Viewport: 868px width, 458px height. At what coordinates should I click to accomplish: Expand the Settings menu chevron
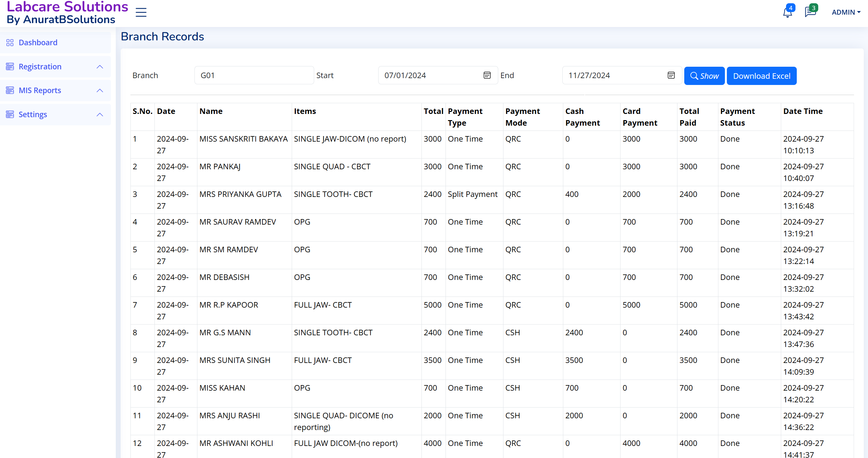point(100,114)
